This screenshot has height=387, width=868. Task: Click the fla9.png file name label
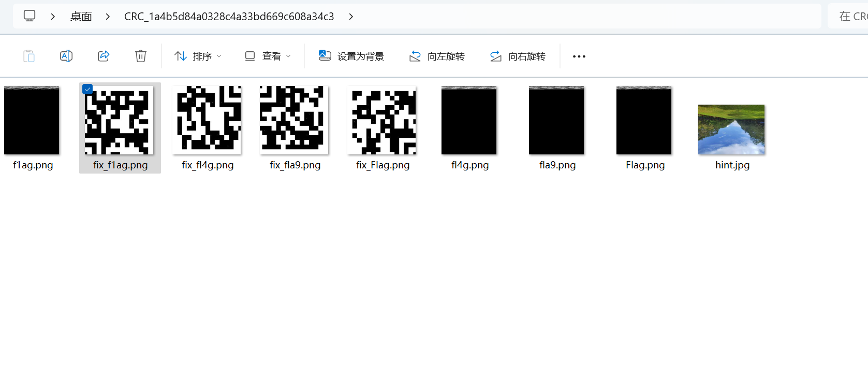click(x=557, y=165)
